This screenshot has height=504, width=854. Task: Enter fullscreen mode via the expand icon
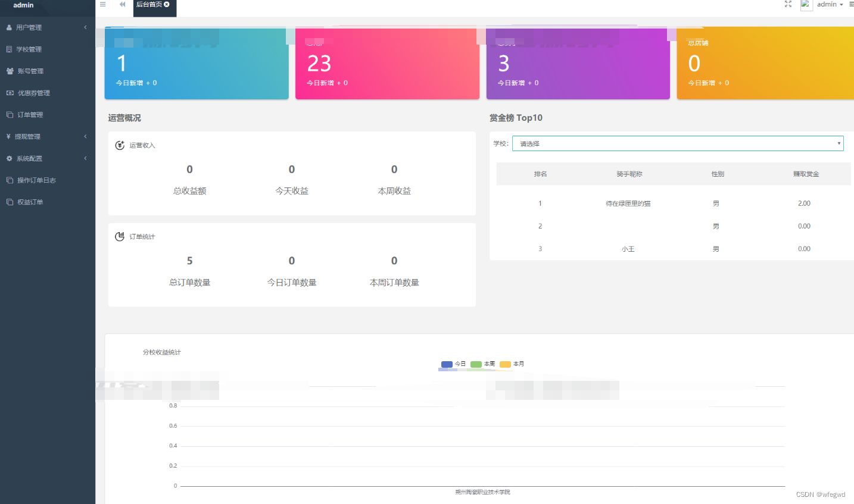point(787,4)
